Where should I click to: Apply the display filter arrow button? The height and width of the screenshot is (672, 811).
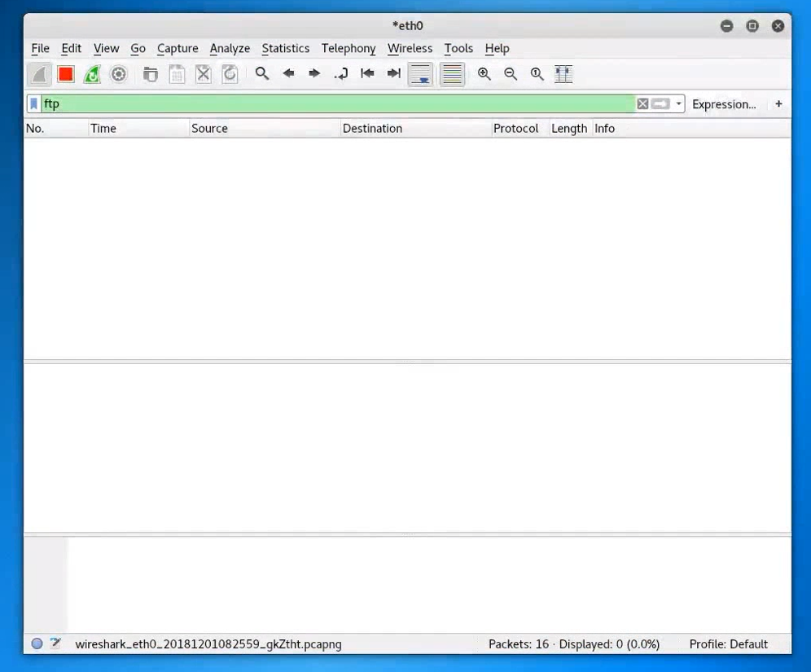coord(660,104)
